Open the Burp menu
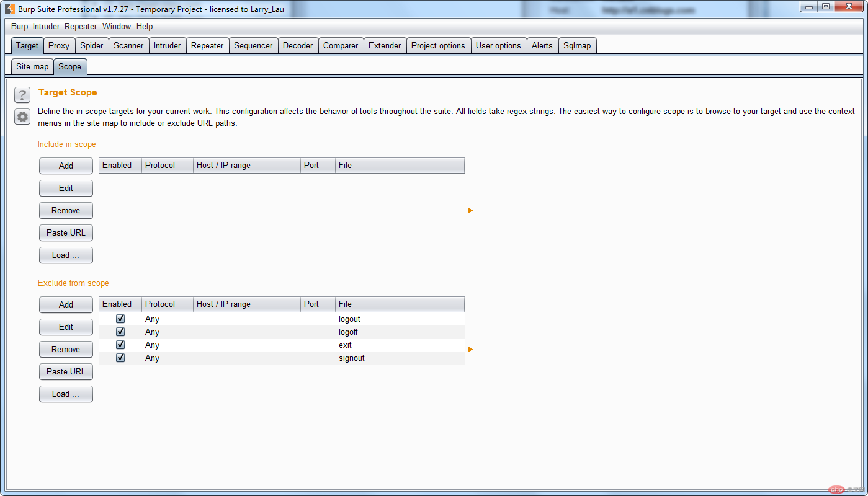The width and height of the screenshot is (868, 496). click(19, 27)
